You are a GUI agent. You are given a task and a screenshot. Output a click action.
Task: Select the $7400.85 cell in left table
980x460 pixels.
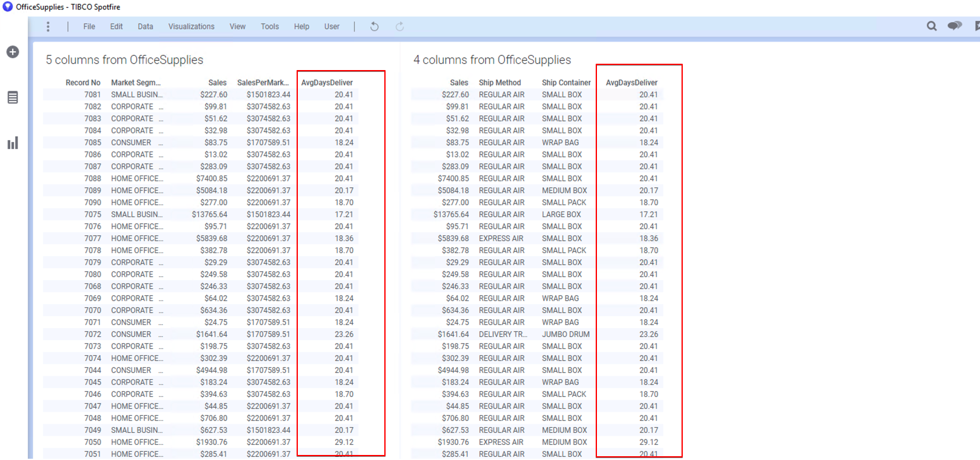pos(211,179)
